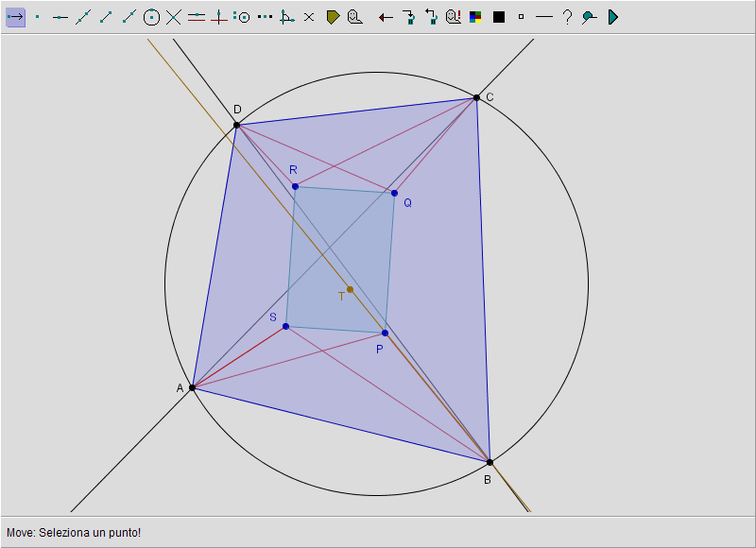Image resolution: width=756 pixels, height=548 pixels.
Task: Click the question mark help icon
Action: click(x=568, y=17)
